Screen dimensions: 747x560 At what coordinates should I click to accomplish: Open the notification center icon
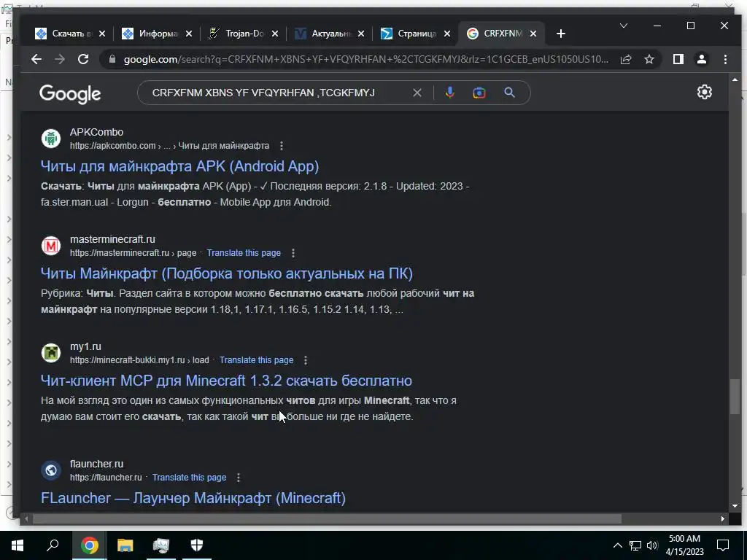click(x=723, y=545)
